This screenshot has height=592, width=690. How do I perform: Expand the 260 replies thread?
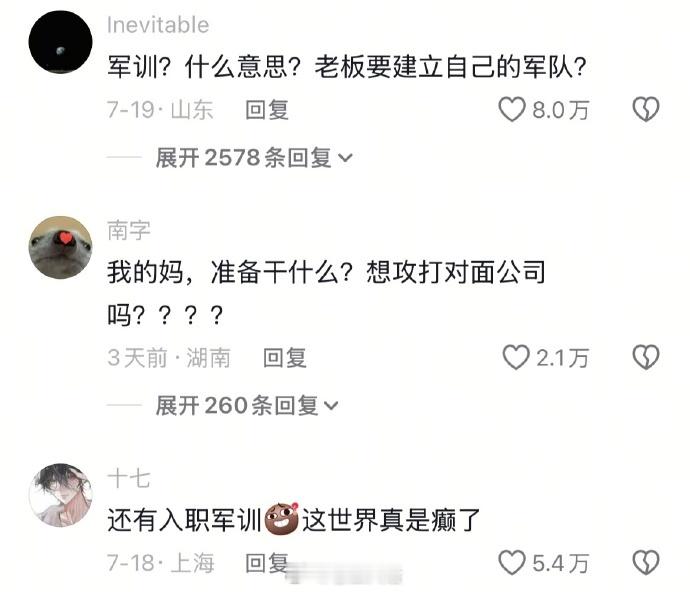point(247,405)
